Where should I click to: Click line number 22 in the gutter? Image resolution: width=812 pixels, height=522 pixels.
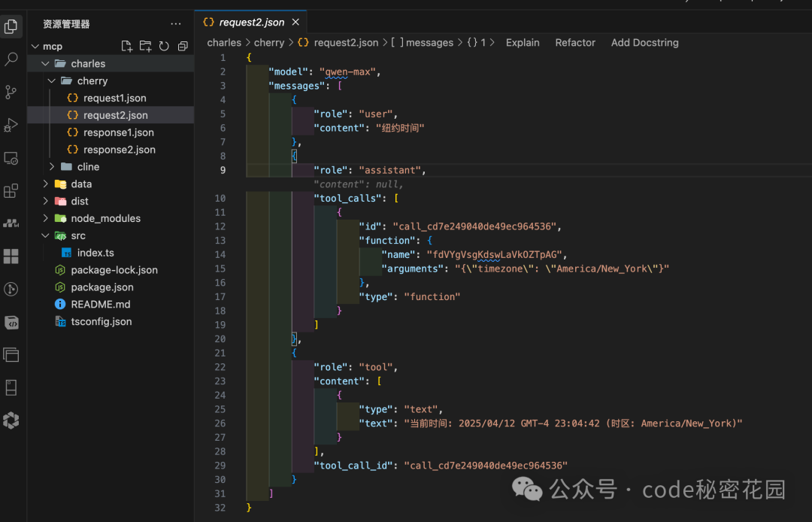click(x=220, y=366)
